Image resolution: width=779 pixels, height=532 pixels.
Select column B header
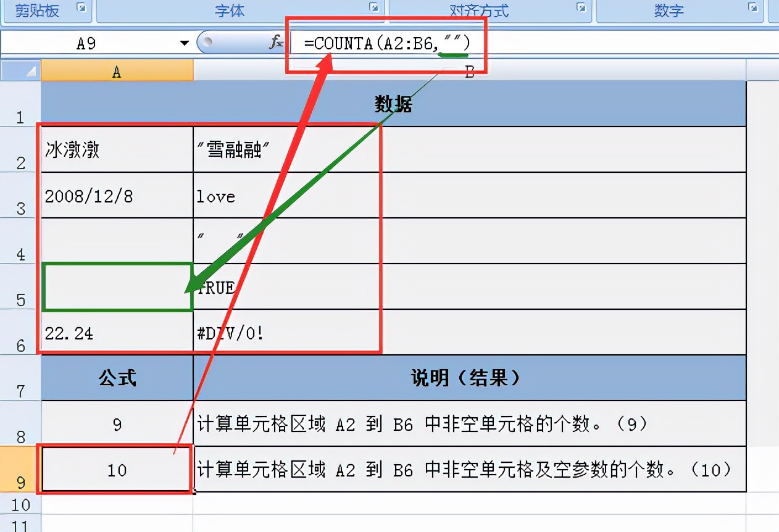tap(470, 72)
